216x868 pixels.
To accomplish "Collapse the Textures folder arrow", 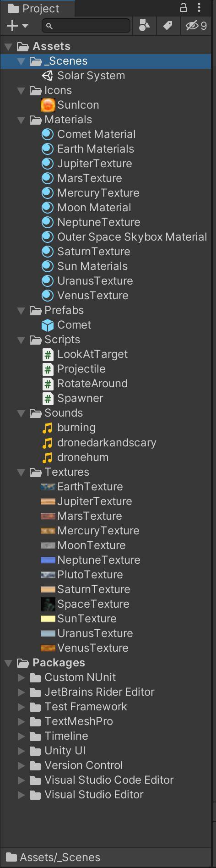I will [21, 472].
